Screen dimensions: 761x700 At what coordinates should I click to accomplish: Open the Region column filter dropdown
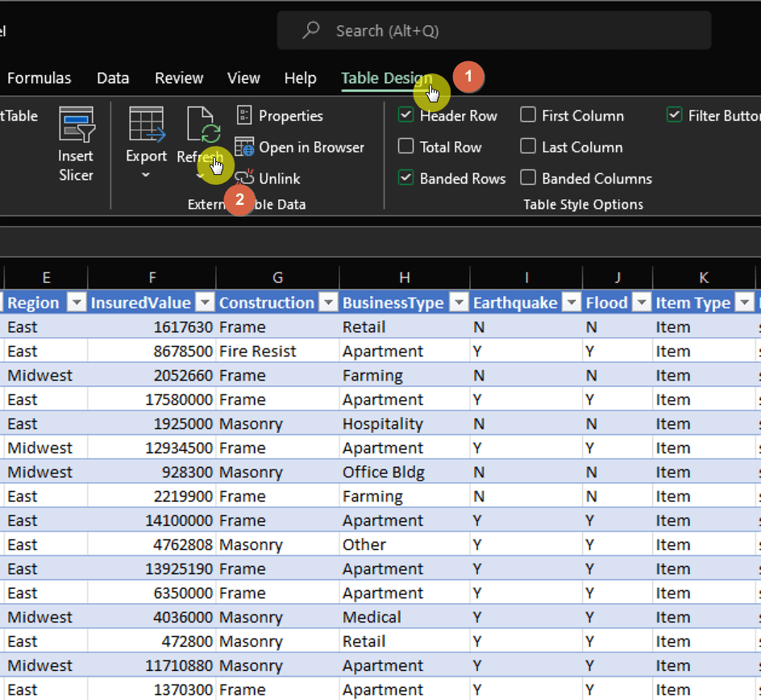click(x=77, y=302)
